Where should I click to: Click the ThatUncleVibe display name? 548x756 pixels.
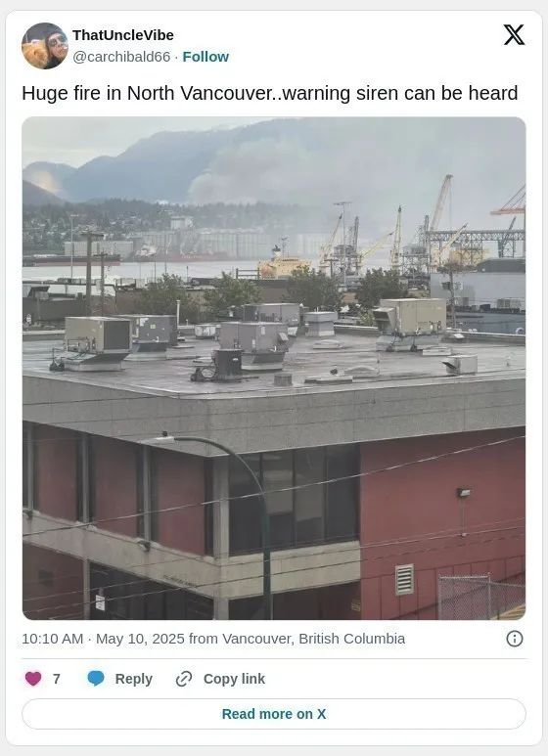(123, 35)
